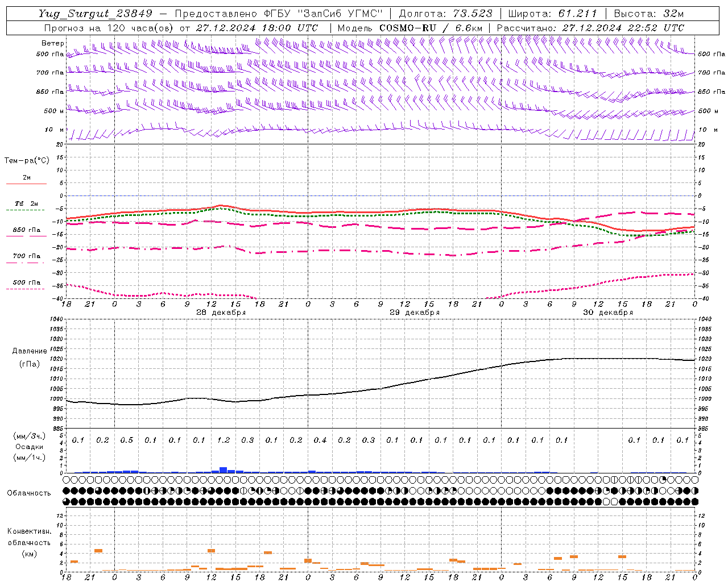Click the 700 гПа temperature legend entry
This screenshot has height=582, width=728.
tap(27, 256)
